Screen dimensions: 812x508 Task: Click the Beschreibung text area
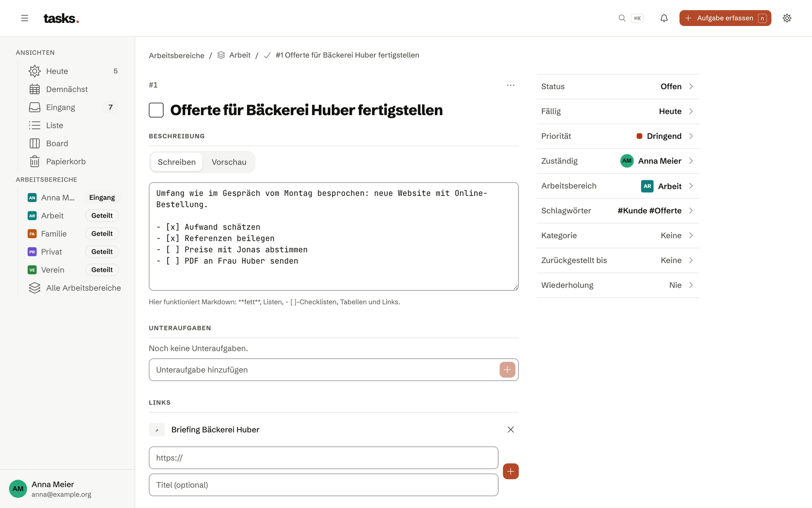[x=334, y=237]
